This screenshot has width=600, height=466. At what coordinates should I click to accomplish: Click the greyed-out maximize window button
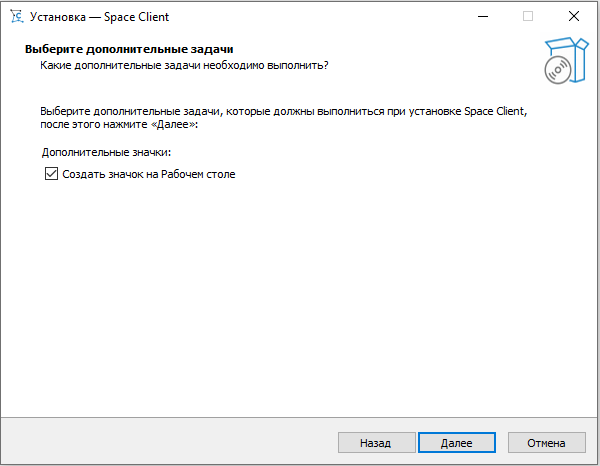coord(528,16)
